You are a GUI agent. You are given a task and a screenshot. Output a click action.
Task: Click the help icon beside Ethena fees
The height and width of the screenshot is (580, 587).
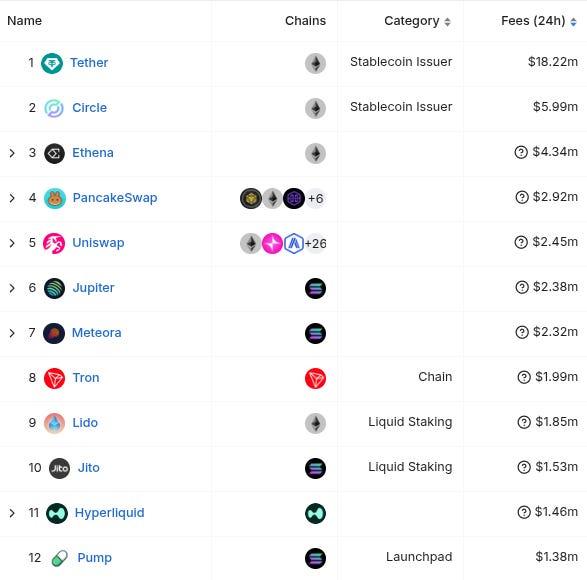(x=521, y=152)
